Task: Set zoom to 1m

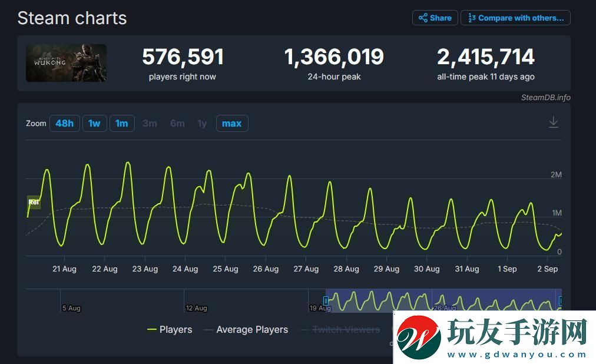Action: (x=122, y=124)
